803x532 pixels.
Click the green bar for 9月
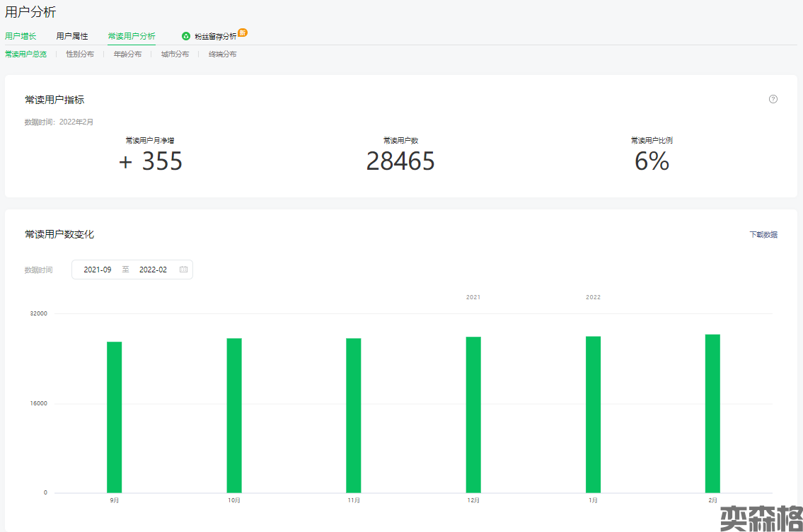pyautogui.click(x=115, y=417)
